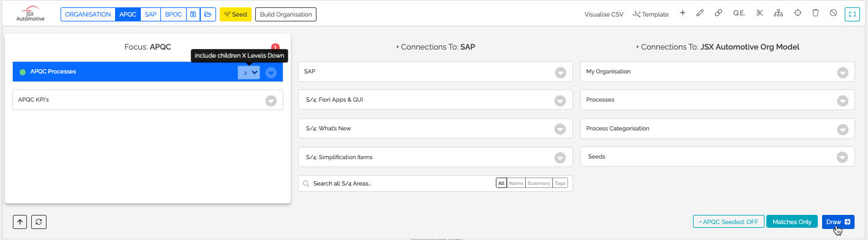Select the pencil edit icon
This screenshot has width=868, height=240.
coord(700,13)
